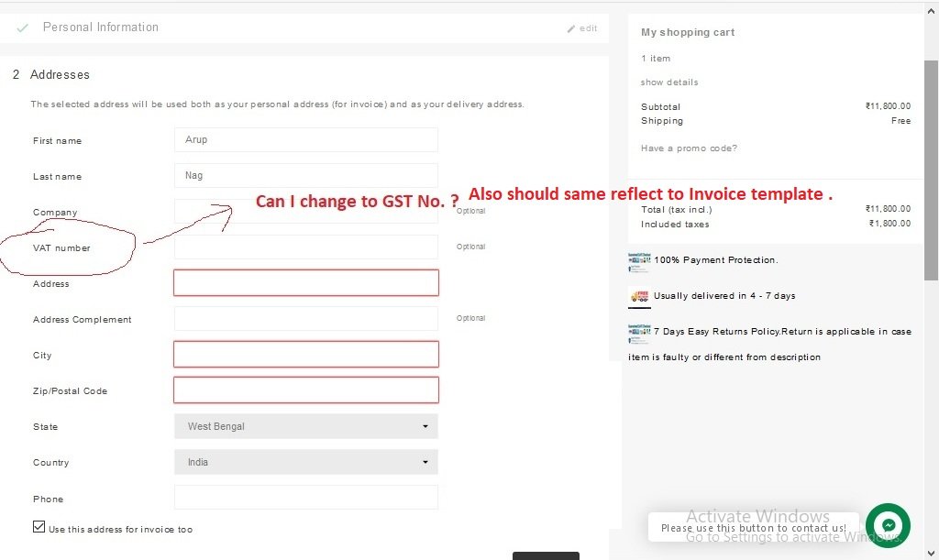Click the Payment Protection badge icon
The width and height of the screenshot is (939, 560).
[639, 262]
